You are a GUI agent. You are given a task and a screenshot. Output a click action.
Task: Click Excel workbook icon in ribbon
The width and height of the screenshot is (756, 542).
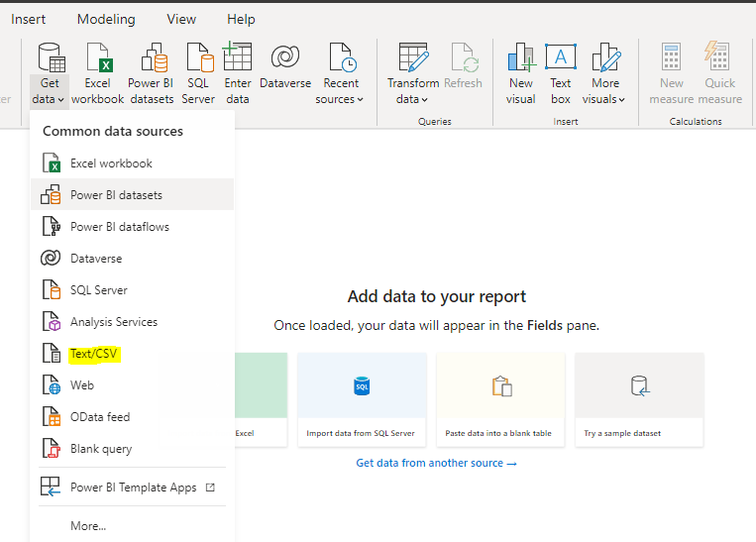pyautogui.click(x=98, y=56)
